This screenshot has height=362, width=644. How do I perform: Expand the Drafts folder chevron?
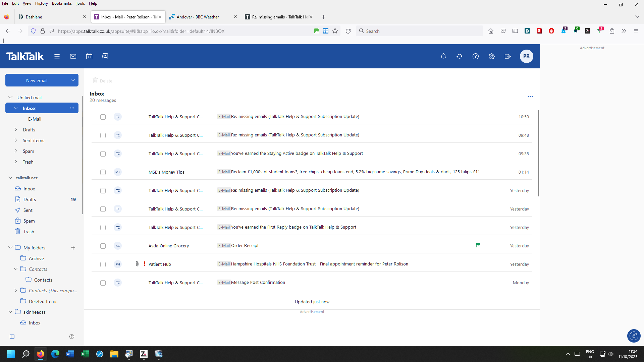click(15, 129)
